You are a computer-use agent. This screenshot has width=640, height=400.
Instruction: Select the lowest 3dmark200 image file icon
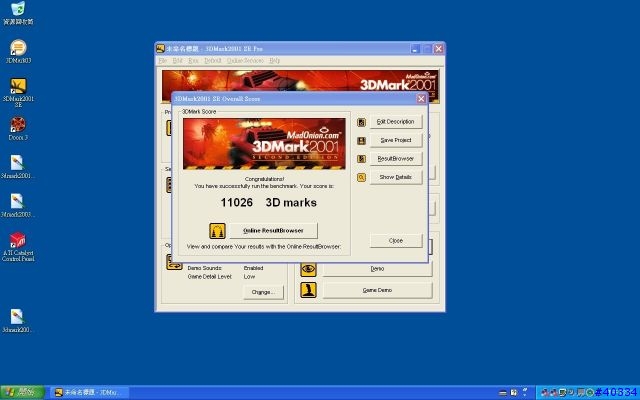(x=17, y=320)
